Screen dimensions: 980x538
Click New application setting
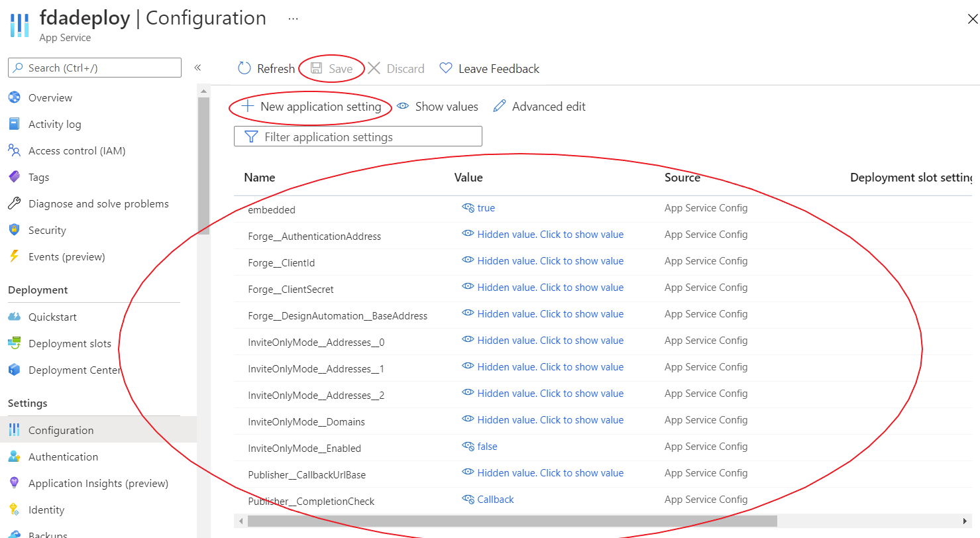tap(311, 106)
